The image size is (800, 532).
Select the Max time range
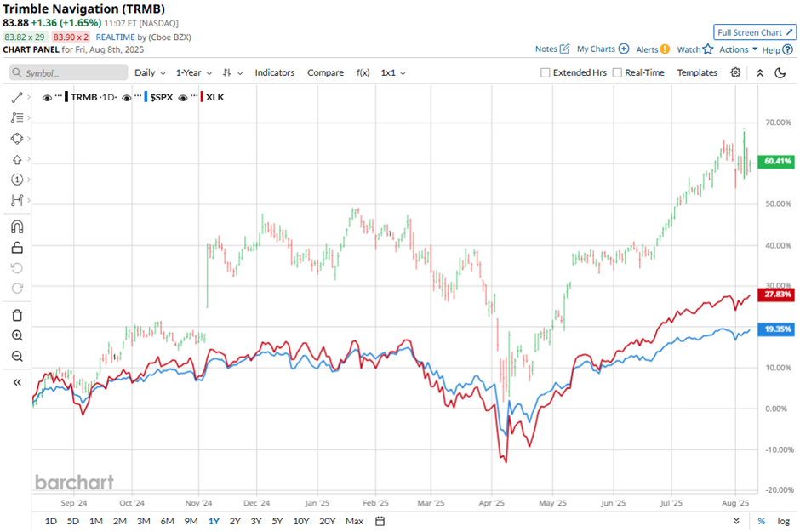point(355,521)
